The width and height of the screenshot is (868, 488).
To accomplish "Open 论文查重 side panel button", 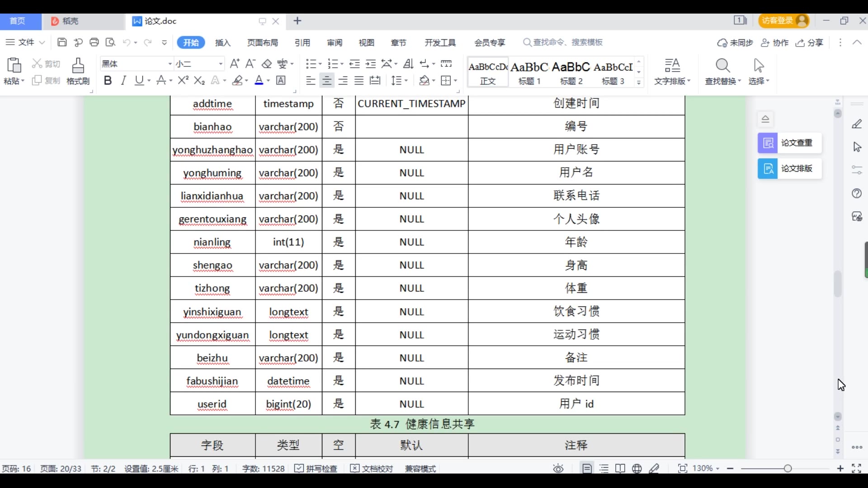I will 789,143.
